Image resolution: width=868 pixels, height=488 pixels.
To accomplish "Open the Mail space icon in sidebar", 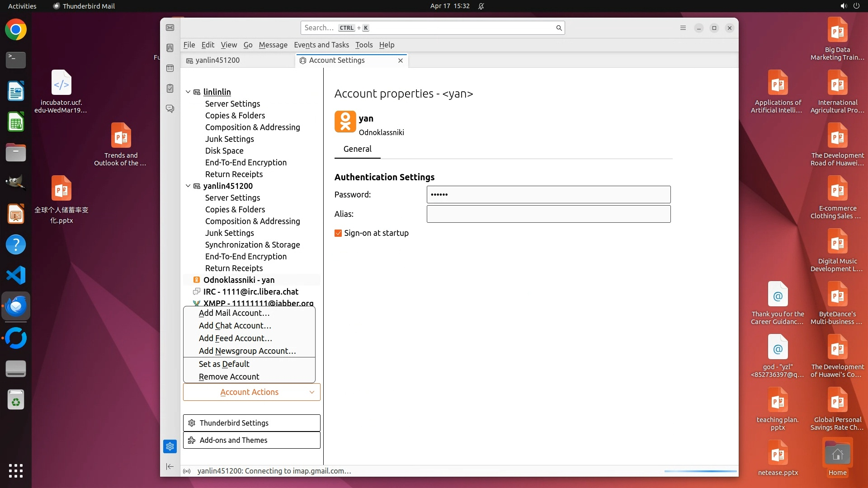I will click(170, 28).
